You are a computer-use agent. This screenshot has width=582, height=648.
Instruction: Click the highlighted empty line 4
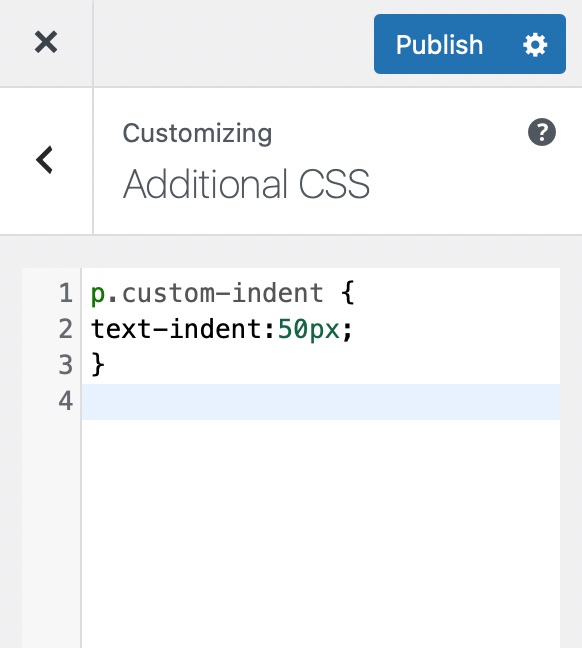tap(321, 402)
